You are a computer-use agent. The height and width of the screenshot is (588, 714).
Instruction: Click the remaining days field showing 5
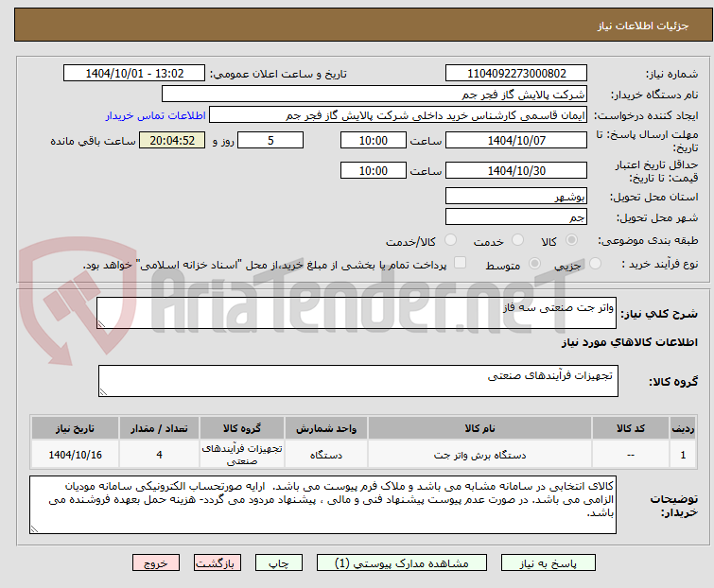(x=270, y=140)
